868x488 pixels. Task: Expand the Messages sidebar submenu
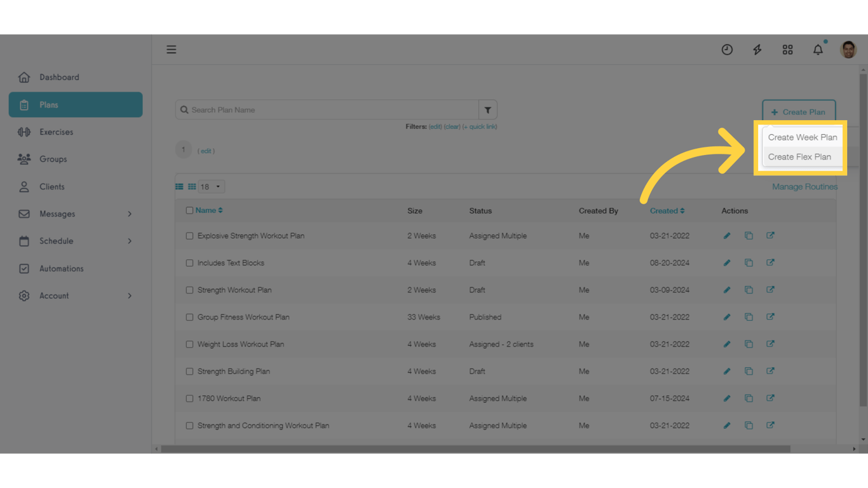pos(130,214)
